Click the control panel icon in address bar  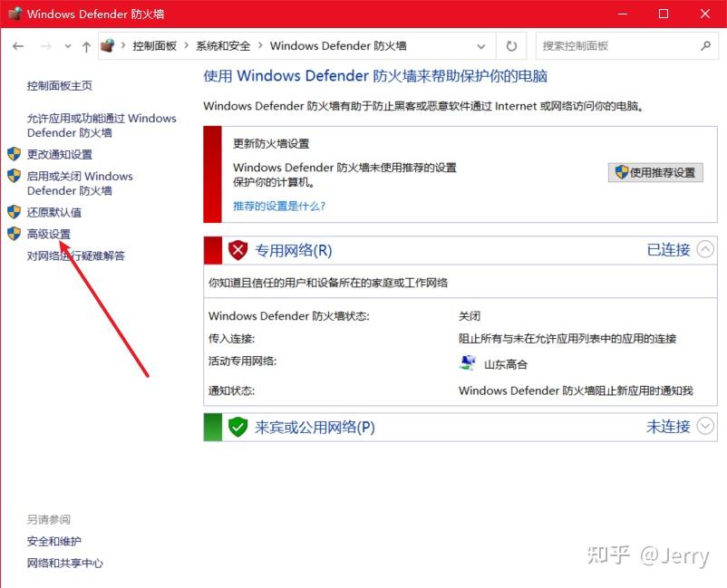tap(108, 45)
